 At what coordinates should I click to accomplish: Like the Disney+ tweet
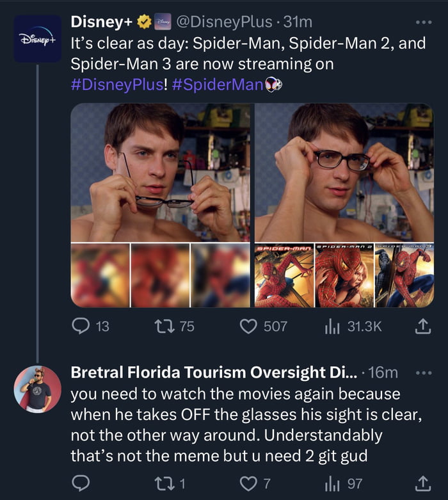pyautogui.click(x=249, y=327)
